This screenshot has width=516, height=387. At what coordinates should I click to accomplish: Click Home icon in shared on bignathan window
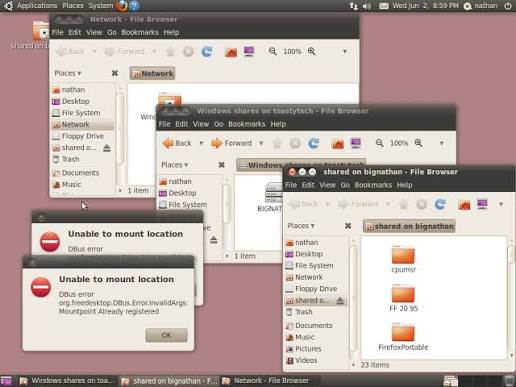(464, 204)
